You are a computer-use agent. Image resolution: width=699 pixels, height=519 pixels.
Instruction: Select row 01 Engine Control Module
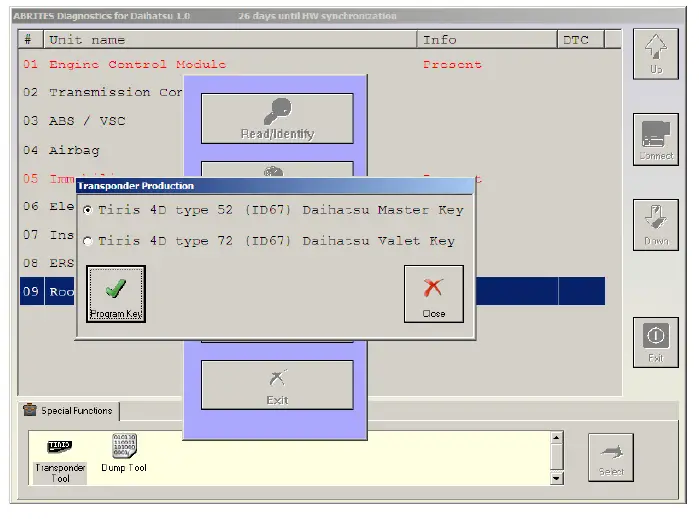pyautogui.click(x=312, y=65)
